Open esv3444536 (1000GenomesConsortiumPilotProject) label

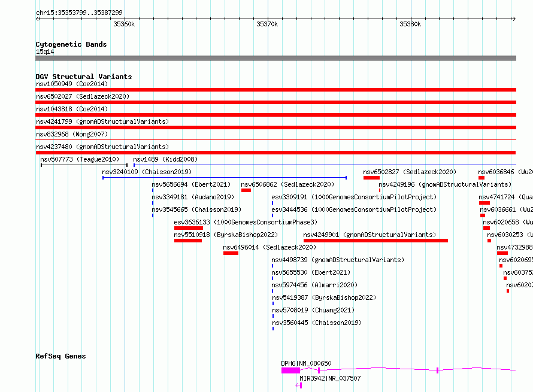tap(354, 209)
